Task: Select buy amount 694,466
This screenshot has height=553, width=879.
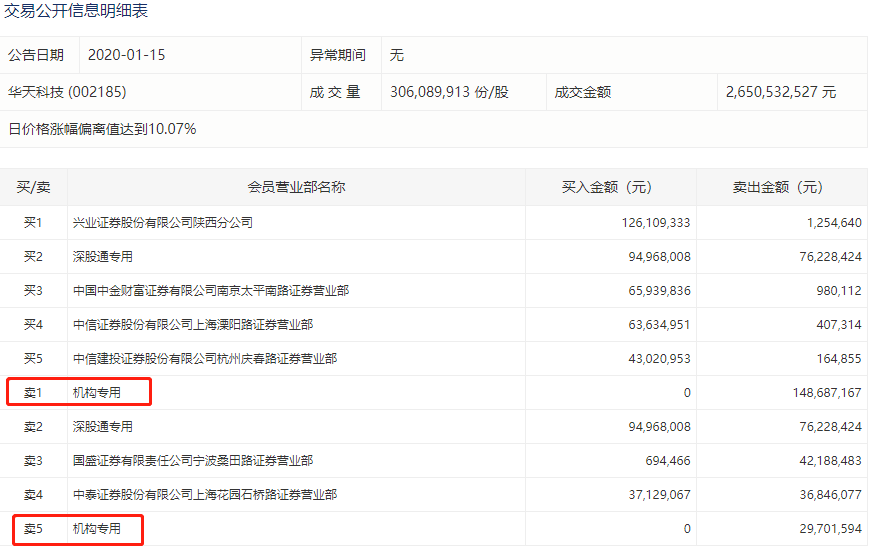Action: (x=668, y=461)
